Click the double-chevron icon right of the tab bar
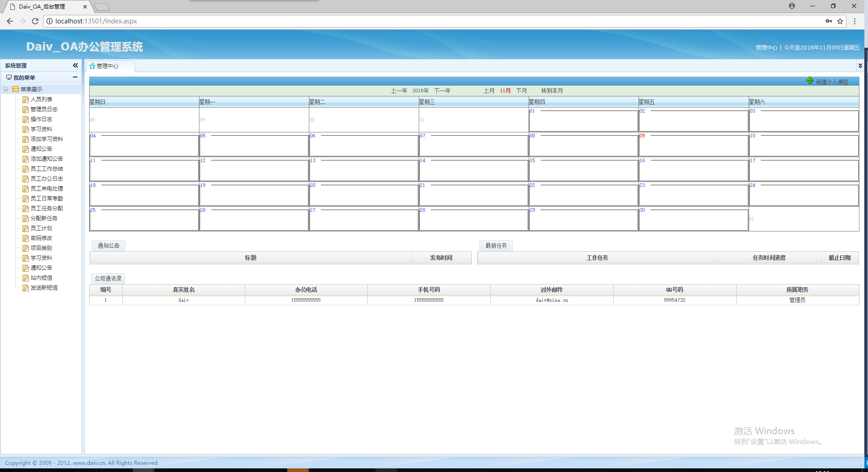 pyautogui.click(x=860, y=66)
